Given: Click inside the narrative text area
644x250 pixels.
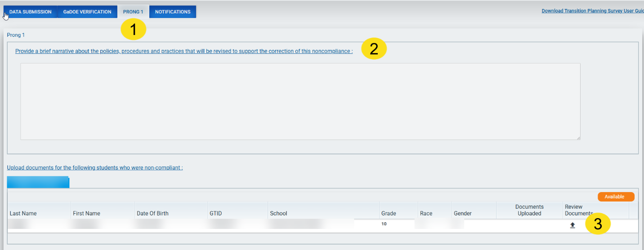Looking at the screenshot, I should [x=300, y=101].
